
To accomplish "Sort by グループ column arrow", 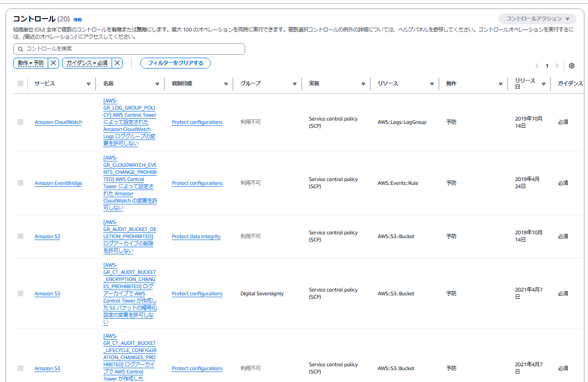I will point(295,84).
